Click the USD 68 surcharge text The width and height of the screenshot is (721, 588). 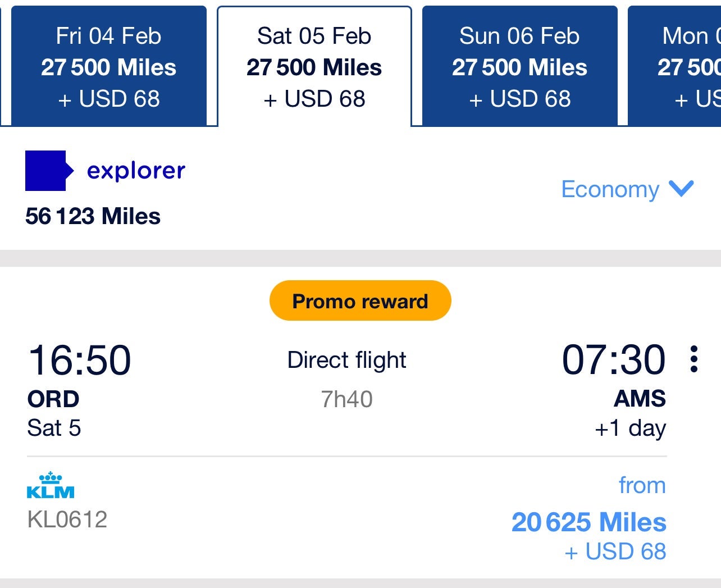(x=615, y=551)
